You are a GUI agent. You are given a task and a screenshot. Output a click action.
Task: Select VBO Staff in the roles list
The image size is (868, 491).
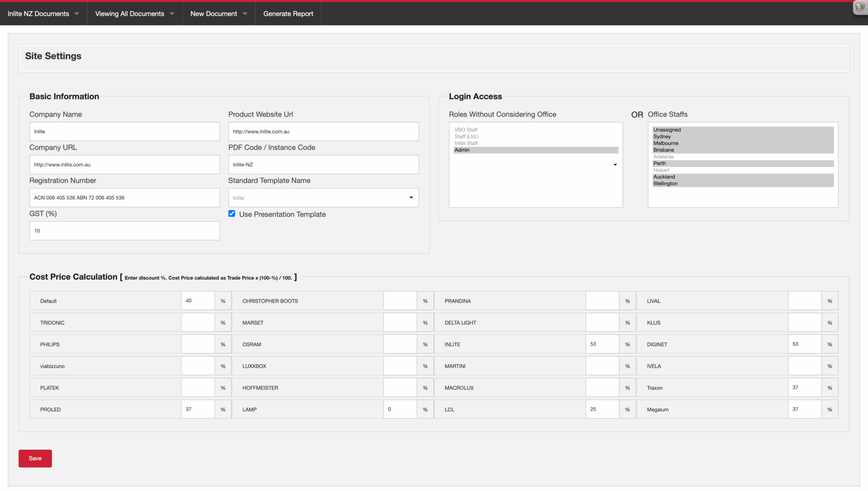[536, 130]
